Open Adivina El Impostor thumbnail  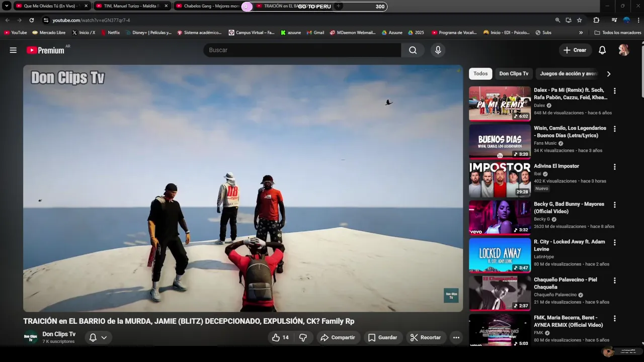tap(500, 179)
